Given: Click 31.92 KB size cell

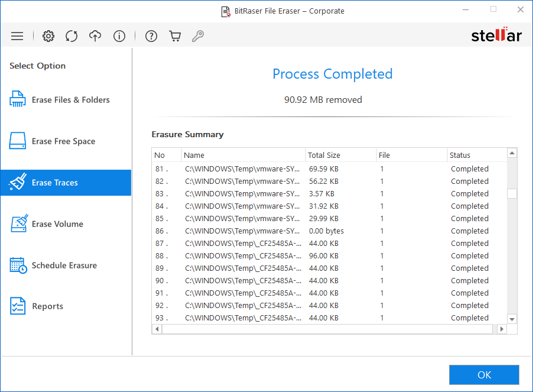Looking at the screenshot, I should click(324, 206).
